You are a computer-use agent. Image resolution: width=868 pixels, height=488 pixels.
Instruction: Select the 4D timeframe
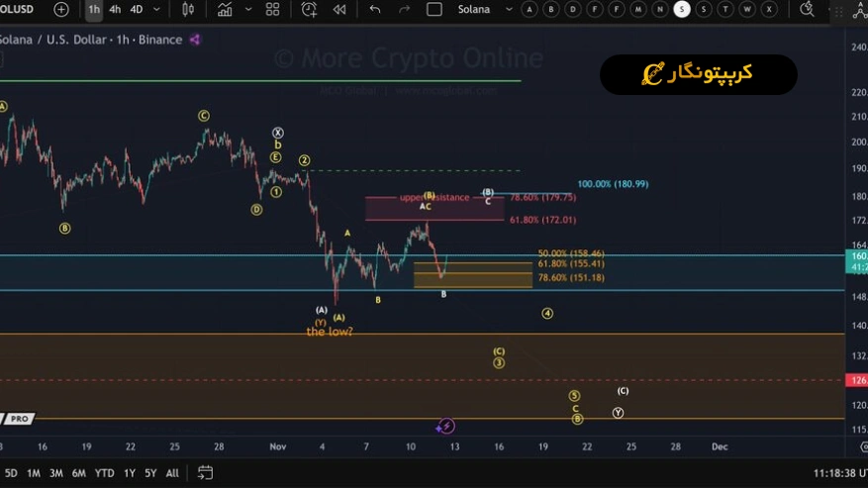tap(137, 10)
